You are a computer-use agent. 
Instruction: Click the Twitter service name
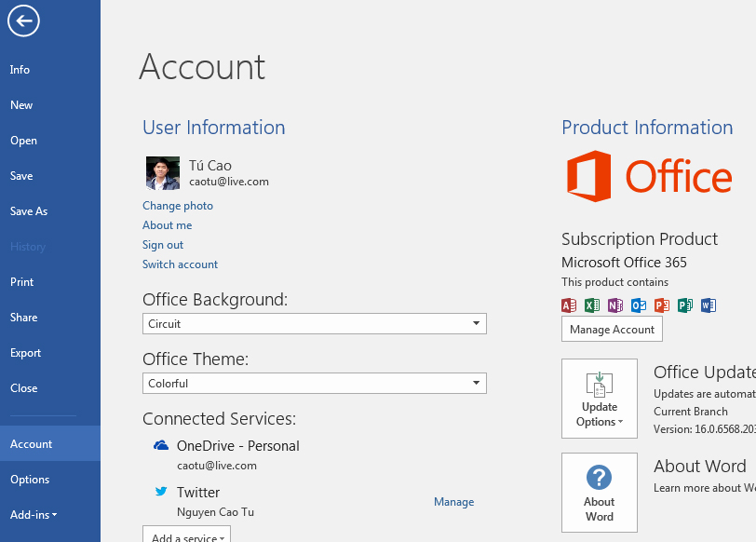coord(198,493)
